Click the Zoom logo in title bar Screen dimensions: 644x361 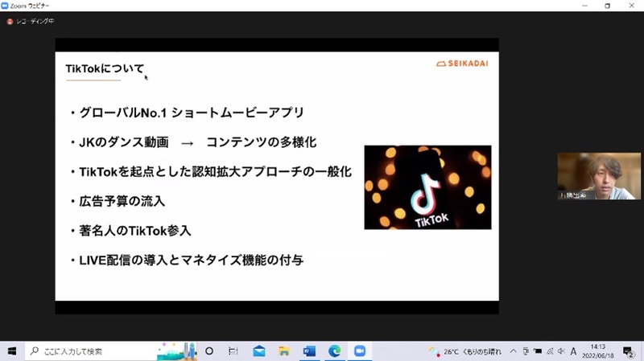click(5, 6)
